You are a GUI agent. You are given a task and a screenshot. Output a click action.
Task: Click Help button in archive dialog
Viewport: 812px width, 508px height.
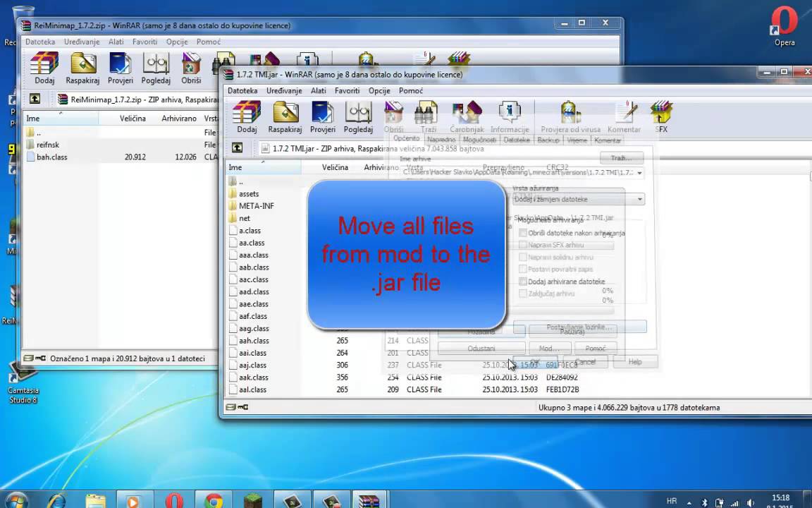(x=635, y=362)
